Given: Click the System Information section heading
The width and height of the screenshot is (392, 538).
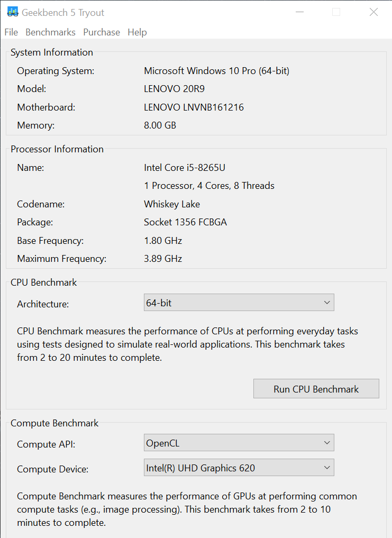Looking at the screenshot, I should [51, 52].
